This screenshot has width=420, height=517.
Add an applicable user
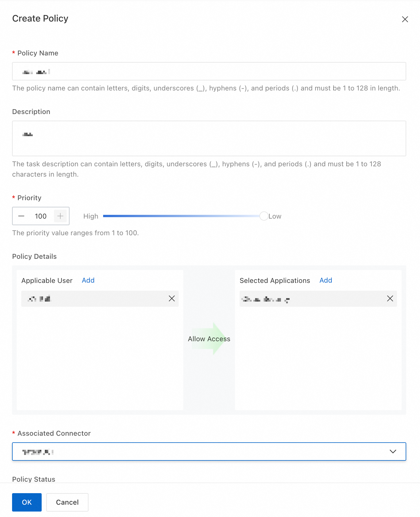coord(88,280)
